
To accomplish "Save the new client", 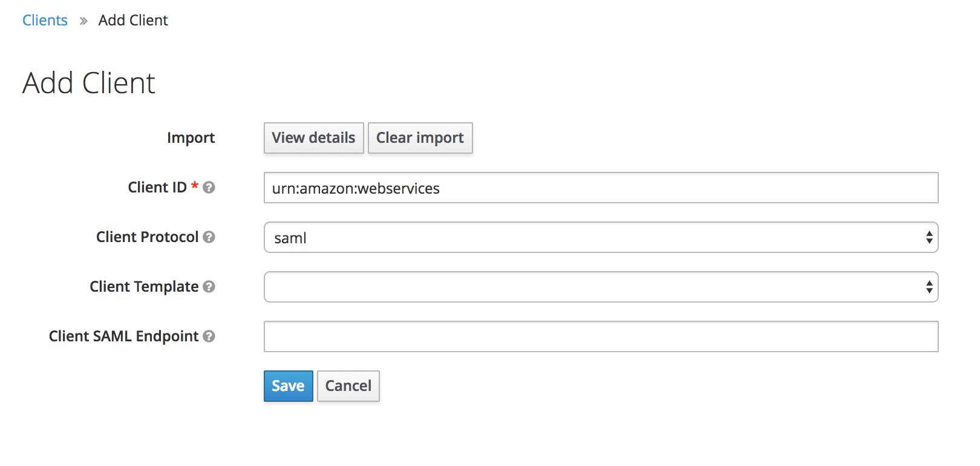I will click(x=288, y=386).
